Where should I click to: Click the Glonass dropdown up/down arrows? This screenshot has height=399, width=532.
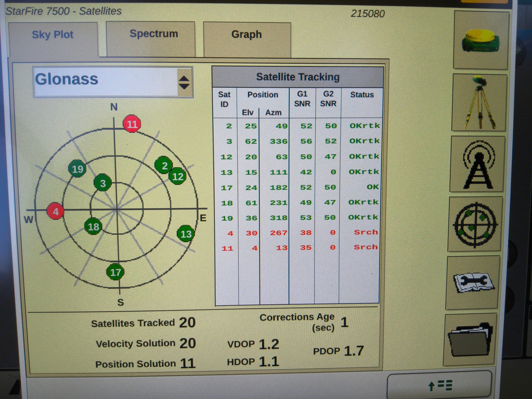(x=184, y=82)
